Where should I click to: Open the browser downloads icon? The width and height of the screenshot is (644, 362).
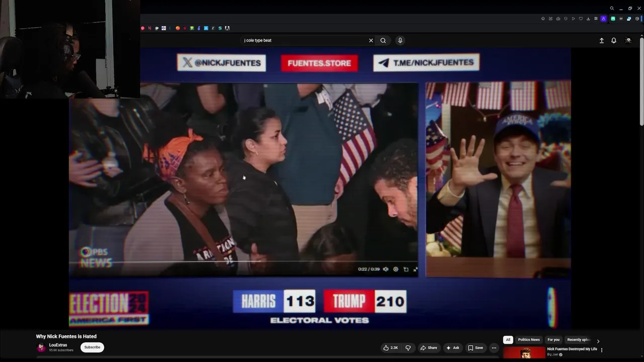tap(588, 19)
